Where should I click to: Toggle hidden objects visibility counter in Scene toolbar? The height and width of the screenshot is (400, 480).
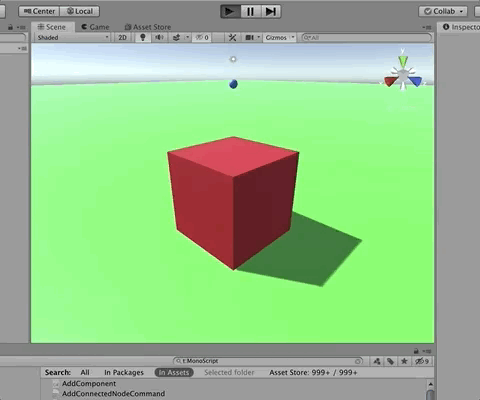(202, 37)
